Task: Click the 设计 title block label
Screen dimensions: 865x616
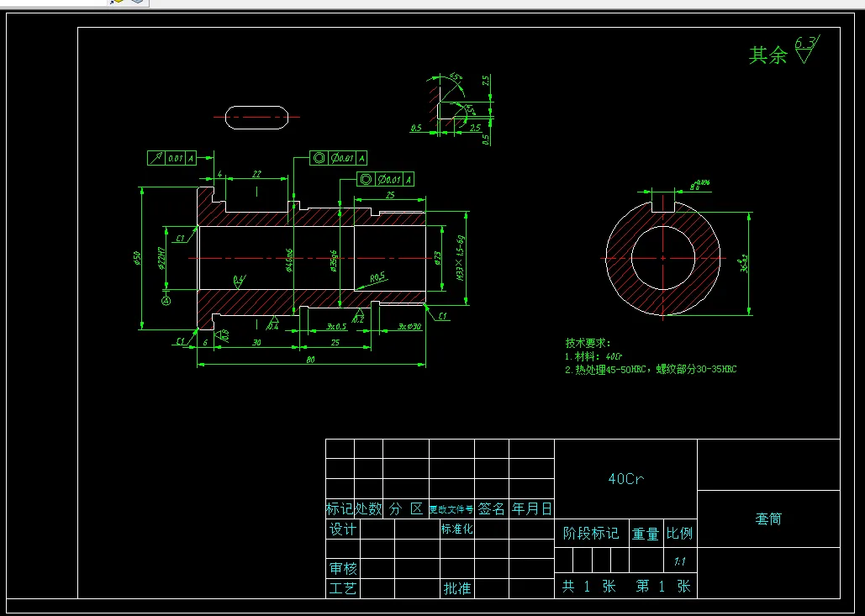Action: coord(343,529)
